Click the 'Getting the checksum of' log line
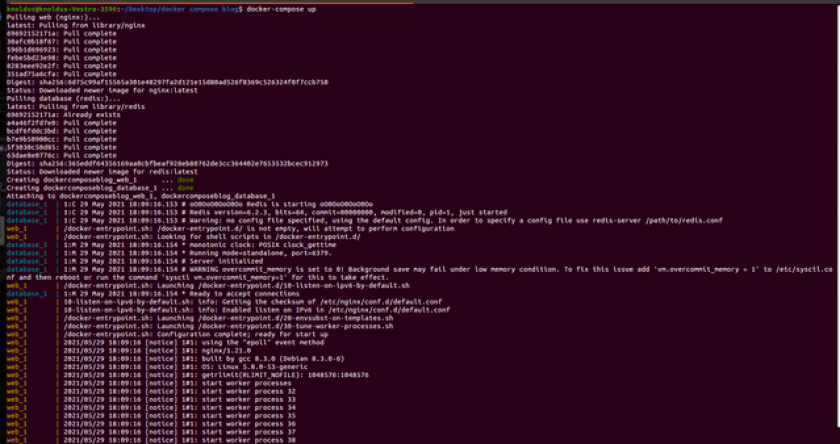The height and width of the screenshot is (444, 840). click(224, 302)
